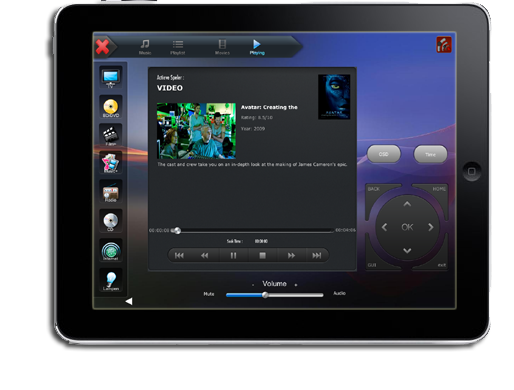Navigate right on the d-pad
514x390 pixels.
click(x=430, y=227)
